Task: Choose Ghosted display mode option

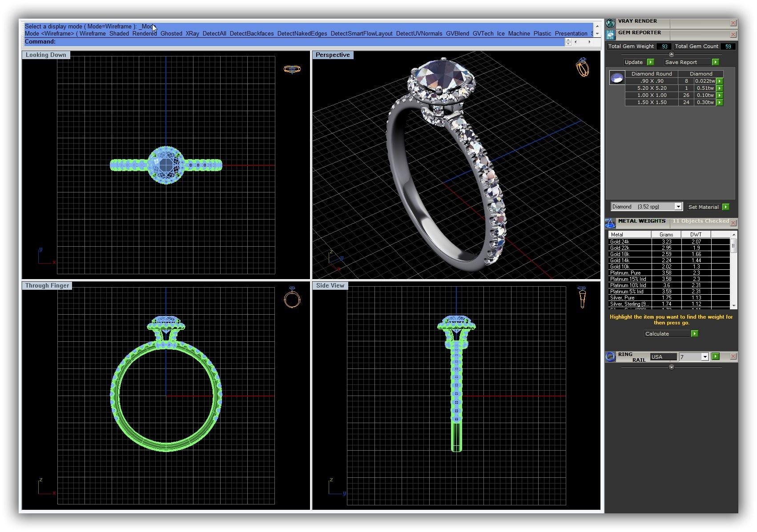Action: click(171, 34)
